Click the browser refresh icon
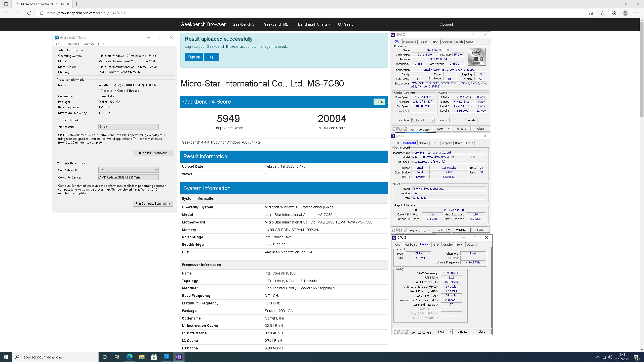The width and height of the screenshot is (644, 362). coord(29,13)
